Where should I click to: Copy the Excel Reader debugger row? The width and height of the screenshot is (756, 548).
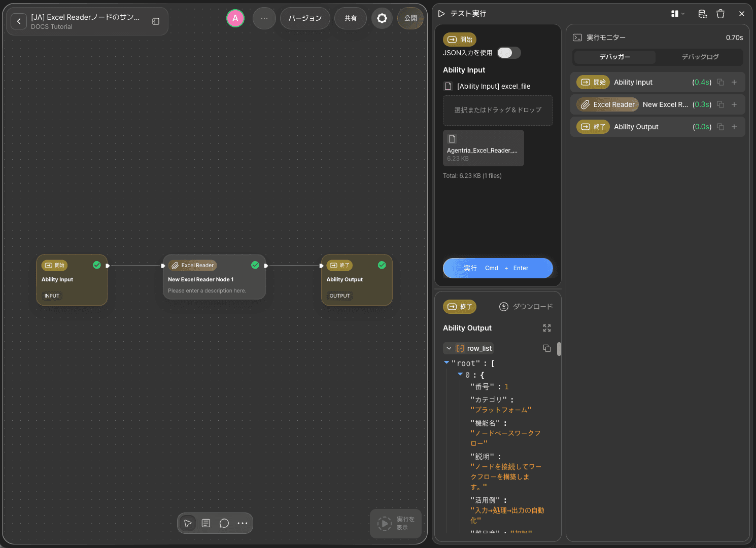click(x=720, y=104)
